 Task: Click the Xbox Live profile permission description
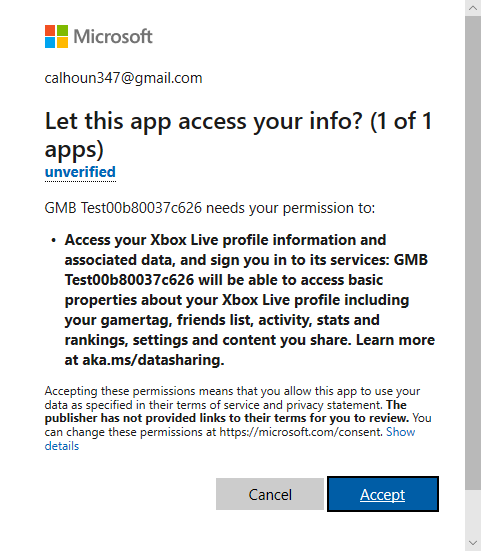(249, 300)
